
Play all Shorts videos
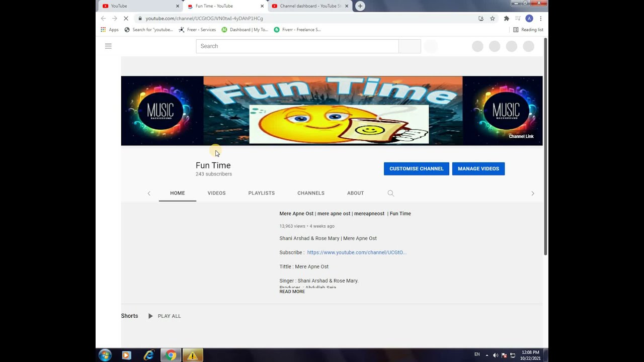click(165, 316)
